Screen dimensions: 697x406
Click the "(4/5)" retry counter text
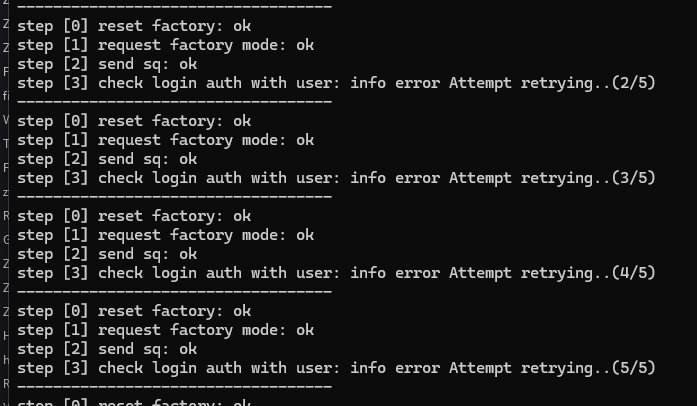pos(631,272)
